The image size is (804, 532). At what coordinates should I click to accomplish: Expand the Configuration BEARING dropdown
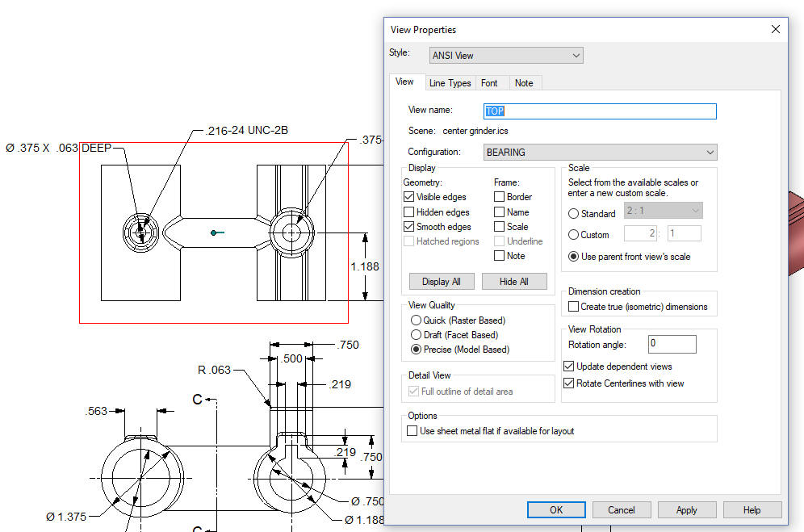600,152
